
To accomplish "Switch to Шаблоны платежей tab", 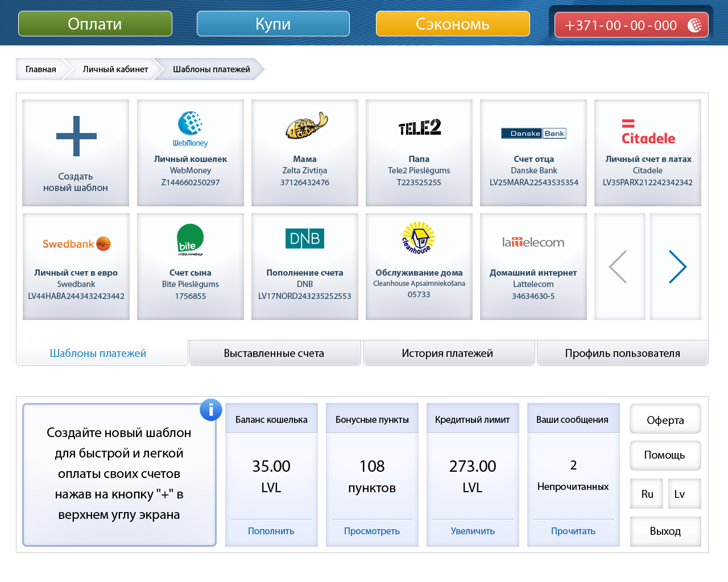I will click(102, 353).
